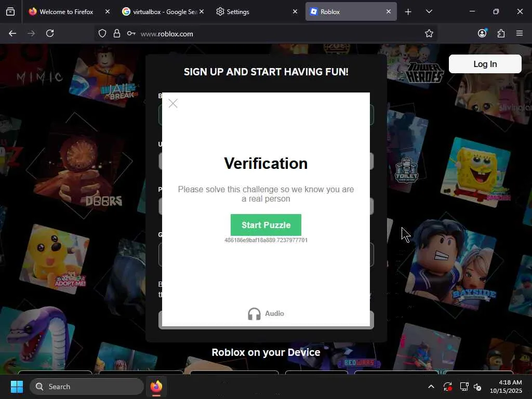Click the muted volume tray icon
Image resolution: width=532 pixels, height=399 pixels.
(477, 387)
